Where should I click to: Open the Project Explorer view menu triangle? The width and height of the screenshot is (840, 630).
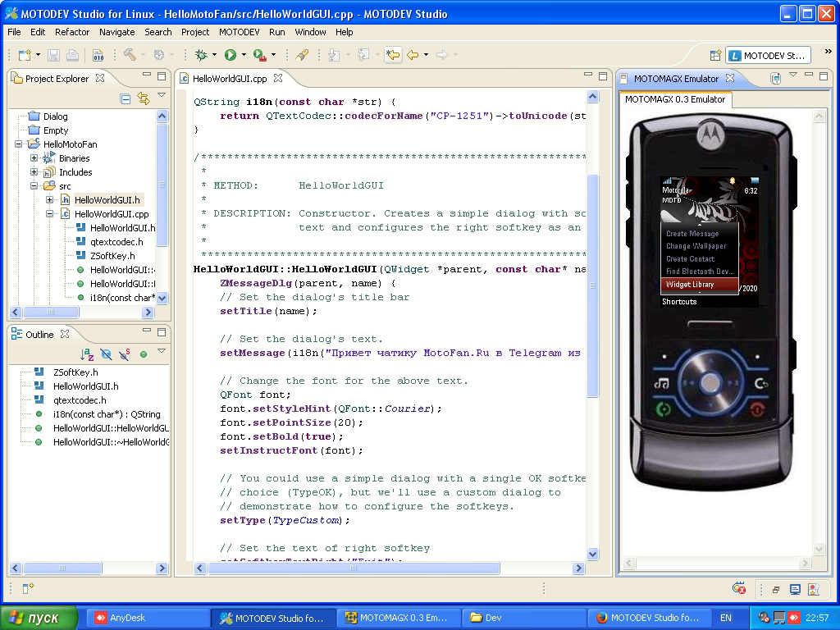[x=162, y=95]
